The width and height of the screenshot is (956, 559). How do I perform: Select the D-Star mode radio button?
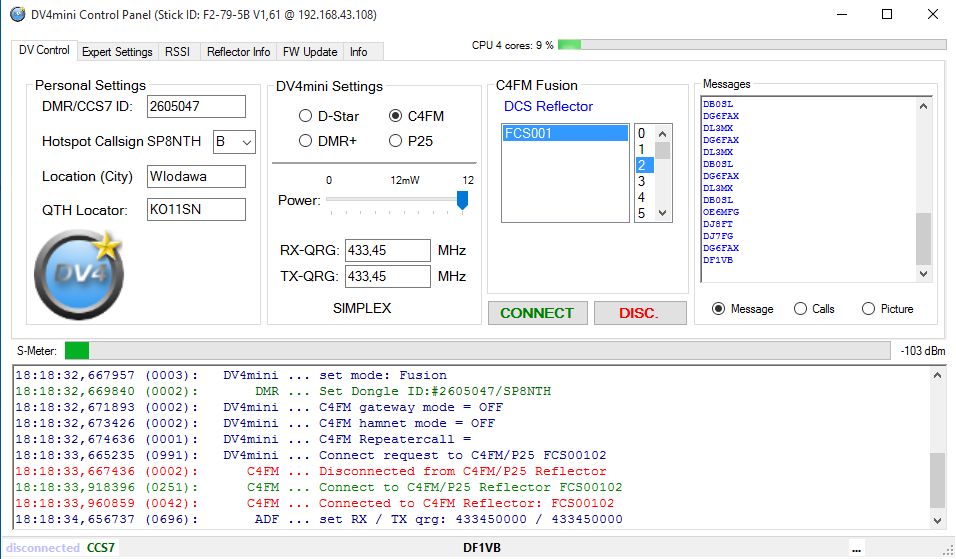305,116
